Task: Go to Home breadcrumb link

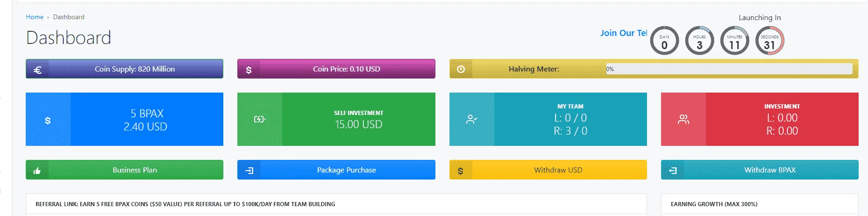Action: point(35,17)
